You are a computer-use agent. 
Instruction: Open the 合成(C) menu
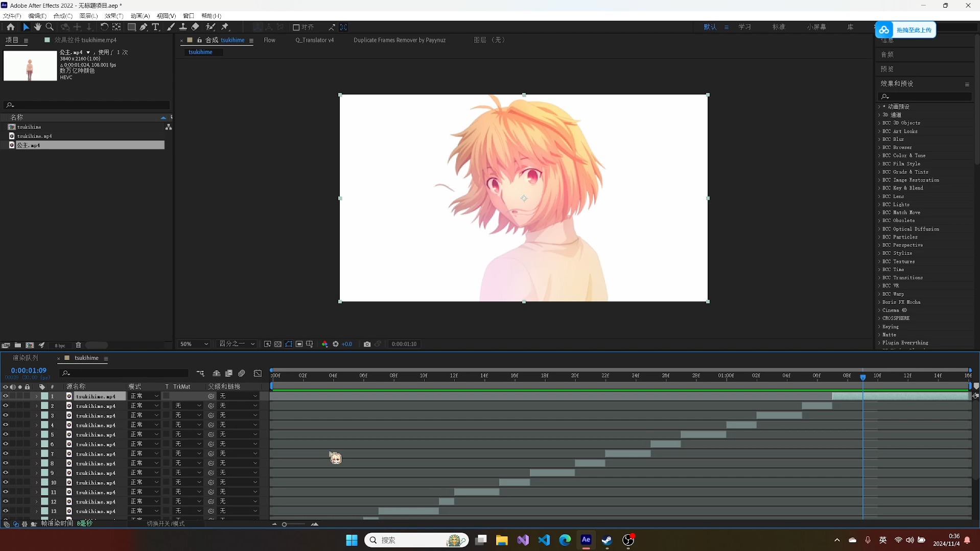(63, 16)
